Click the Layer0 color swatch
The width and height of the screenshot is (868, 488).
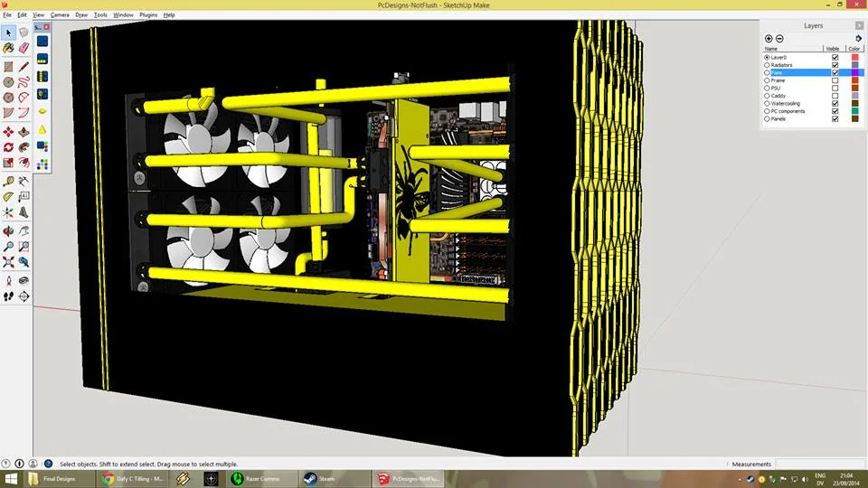(x=854, y=58)
